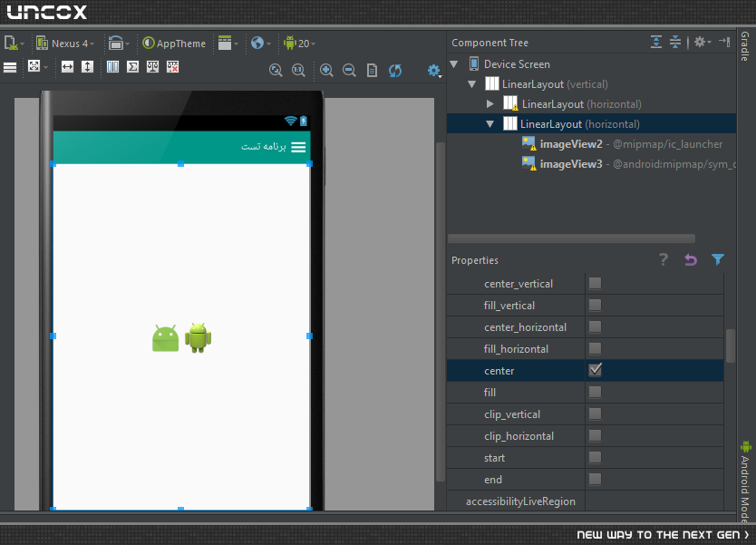The height and width of the screenshot is (545, 756).
Task: Enable the center_horizontal checkbox
Action: click(595, 326)
